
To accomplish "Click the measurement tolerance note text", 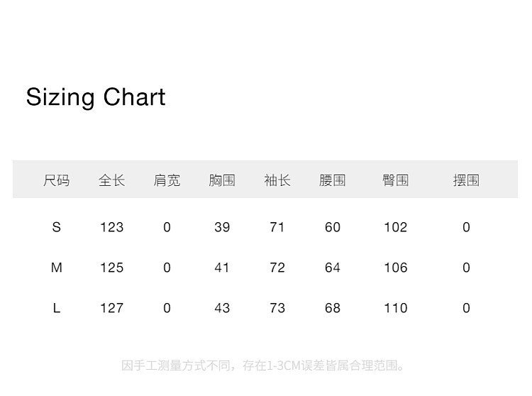I will click(x=264, y=365).
